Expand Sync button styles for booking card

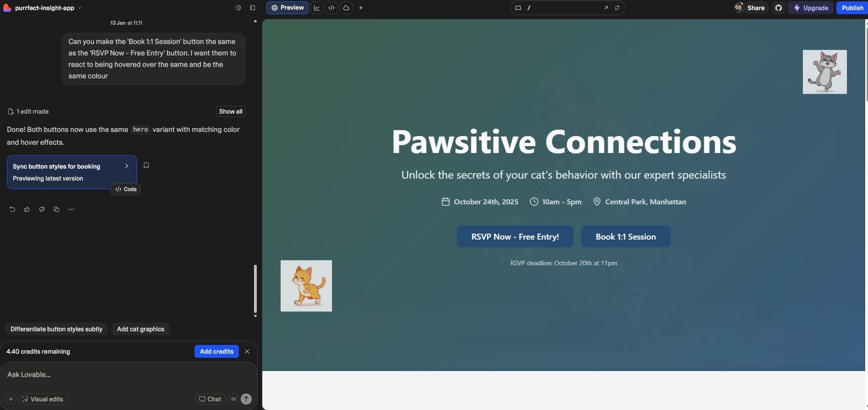coord(127,166)
